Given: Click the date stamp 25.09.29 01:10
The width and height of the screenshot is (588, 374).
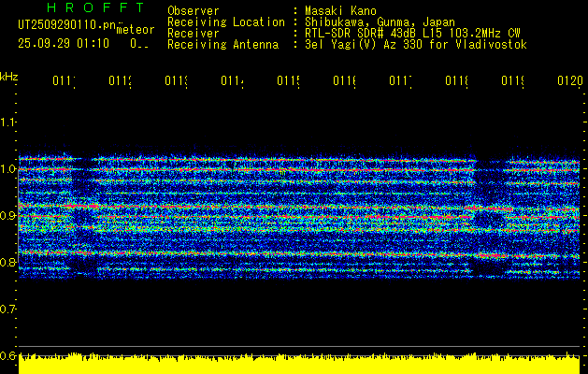Looking at the screenshot, I should tap(64, 44).
